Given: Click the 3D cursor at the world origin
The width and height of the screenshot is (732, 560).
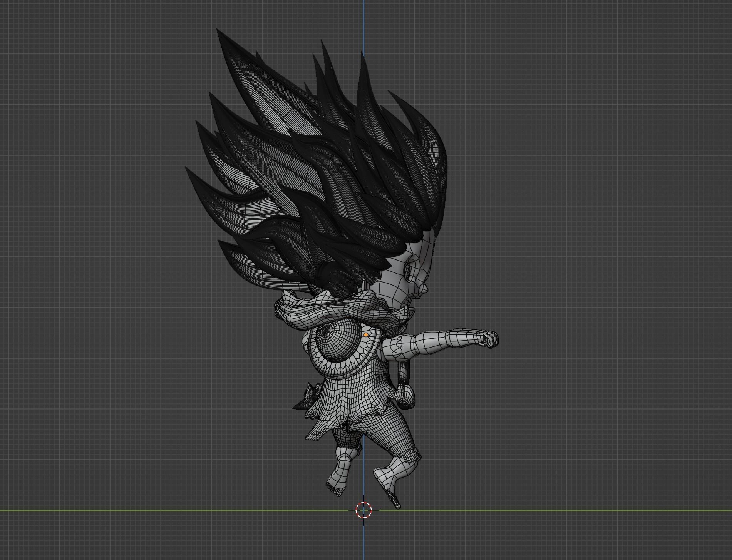Looking at the screenshot, I should click(x=363, y=510).
